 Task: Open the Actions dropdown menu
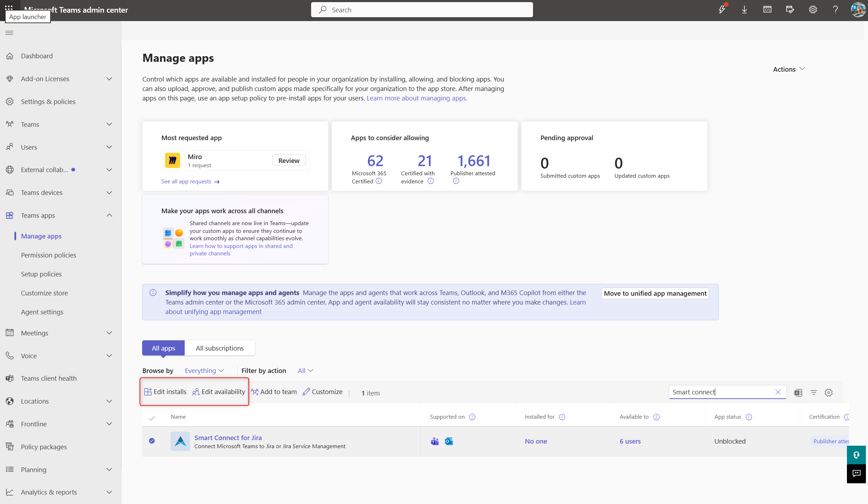[789, 69]
